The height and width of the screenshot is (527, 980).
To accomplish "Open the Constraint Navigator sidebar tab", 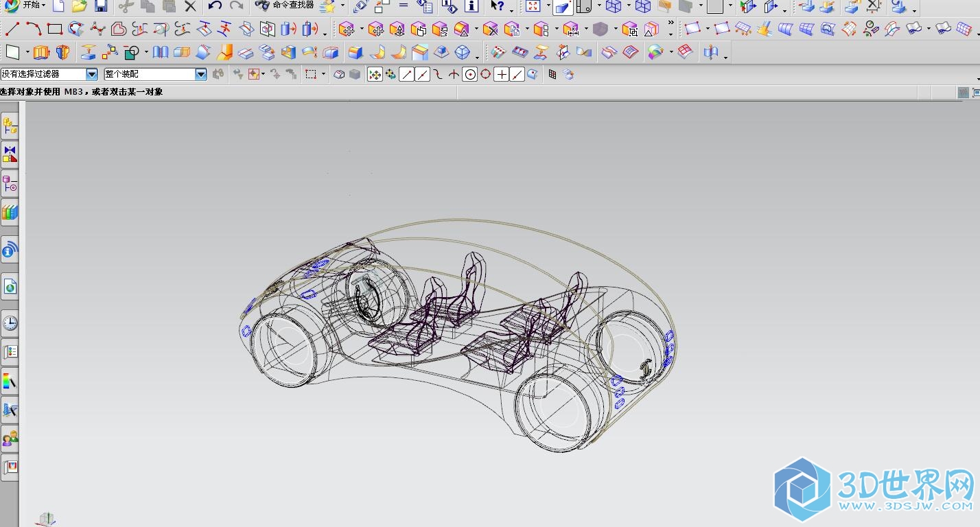I will coord(10,154).
